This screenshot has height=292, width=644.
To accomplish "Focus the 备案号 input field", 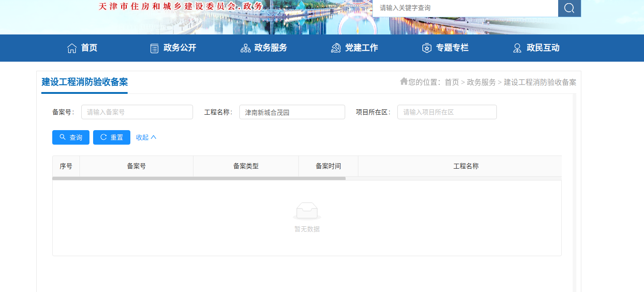I will tap(137, 112).
